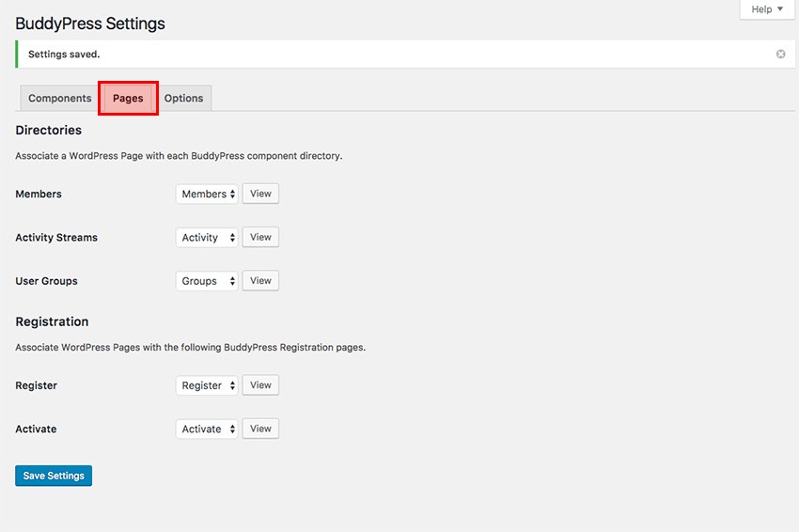Click the Registration heading
This screenshot has height=532, width=799.
pyautogui.click(x=52, y=321)
